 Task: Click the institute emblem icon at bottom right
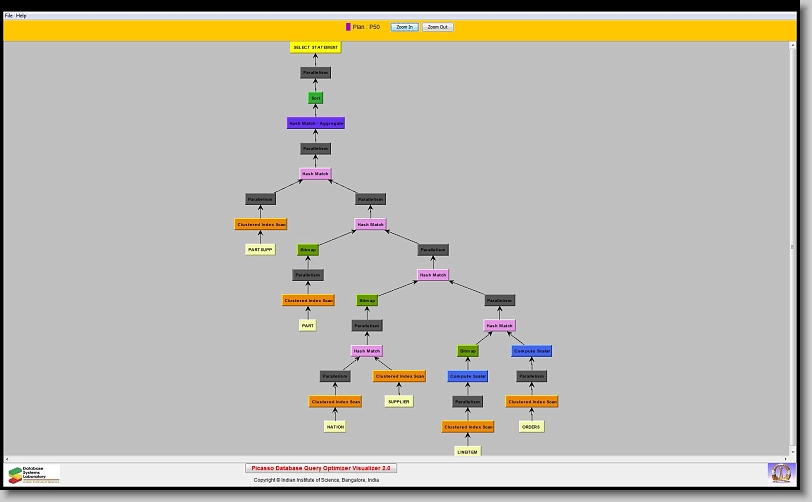point(779,471)
